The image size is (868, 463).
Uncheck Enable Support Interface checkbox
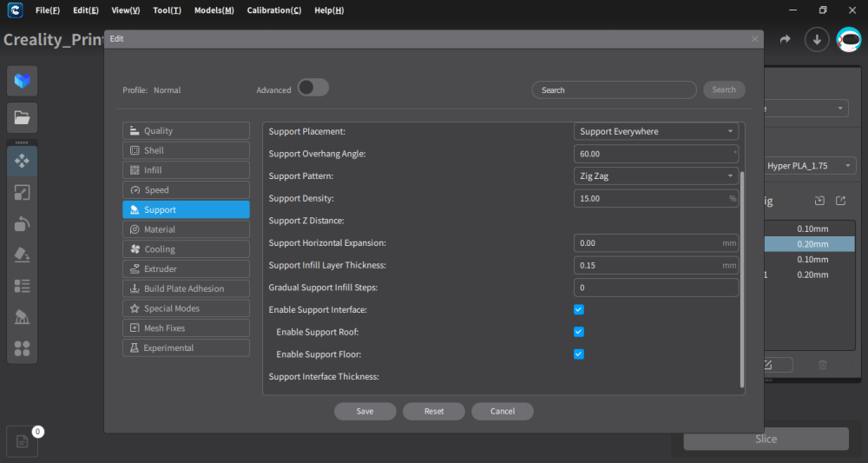[x=578, y=309]
